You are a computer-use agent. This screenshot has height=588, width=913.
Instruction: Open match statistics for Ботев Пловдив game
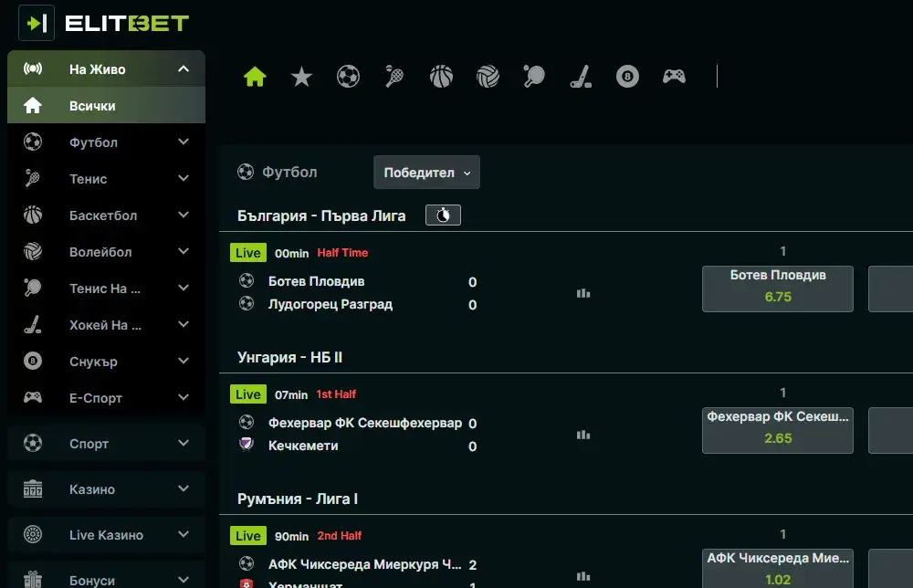tap(583, 294)
